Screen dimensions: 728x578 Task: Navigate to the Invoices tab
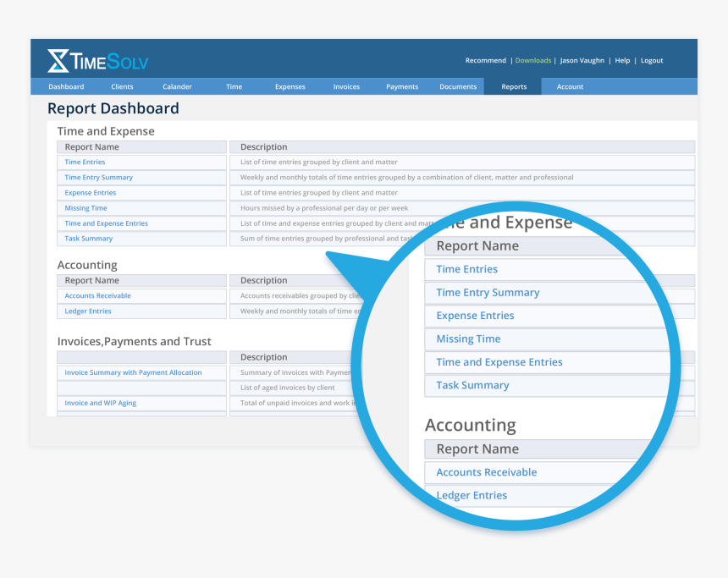(346, 87)
